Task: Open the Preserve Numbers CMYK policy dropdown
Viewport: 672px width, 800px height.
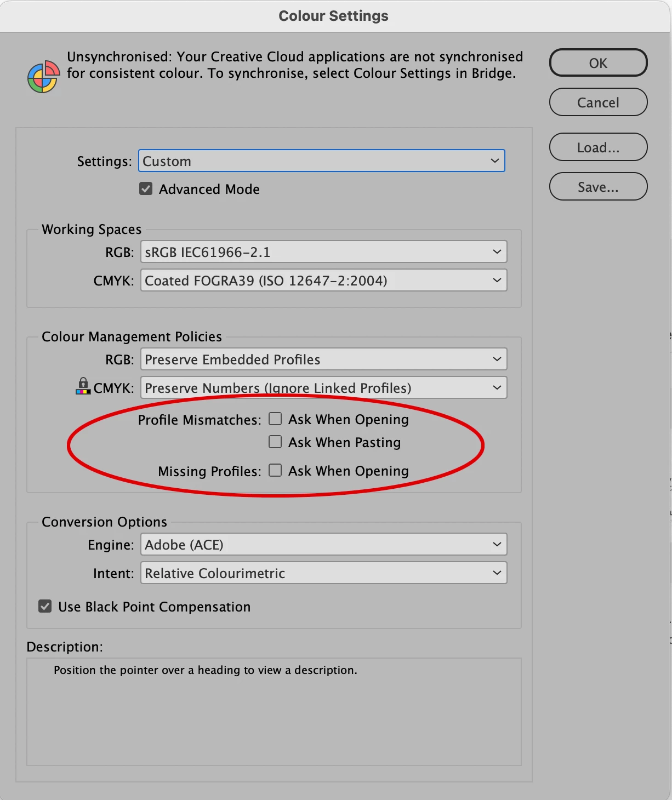Action: point(324,388)
